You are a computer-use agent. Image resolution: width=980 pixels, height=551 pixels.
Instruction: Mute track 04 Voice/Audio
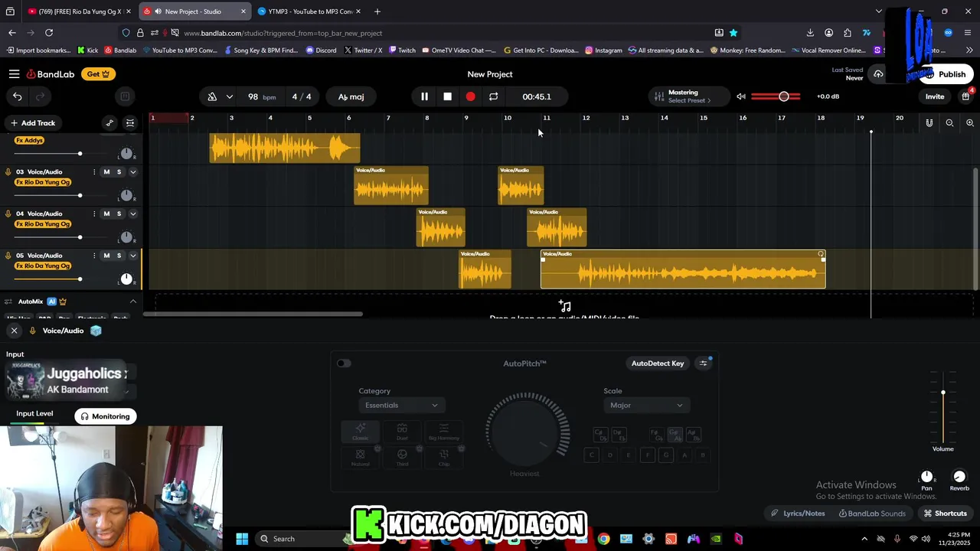106,214
